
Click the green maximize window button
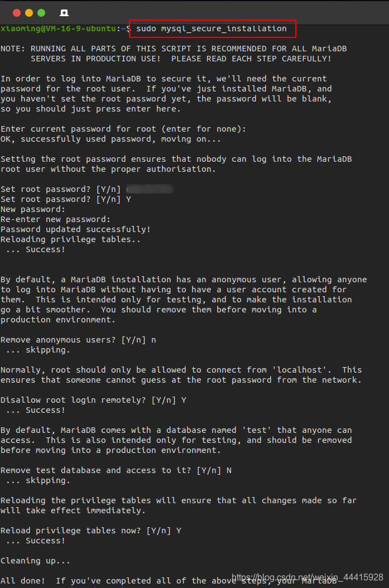[x=41, y=13]
